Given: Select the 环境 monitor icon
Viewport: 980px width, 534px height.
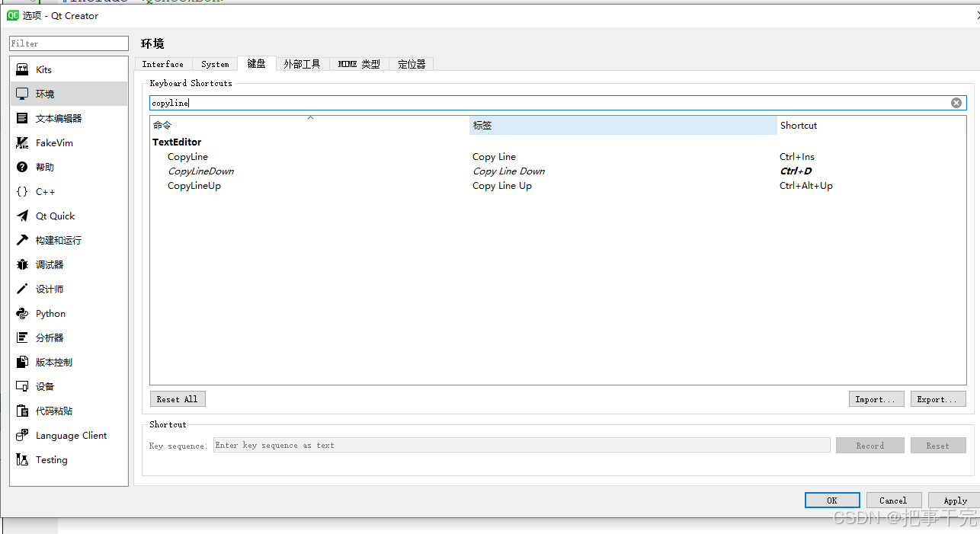Looking at the screenshot, I should pos(22,94).
